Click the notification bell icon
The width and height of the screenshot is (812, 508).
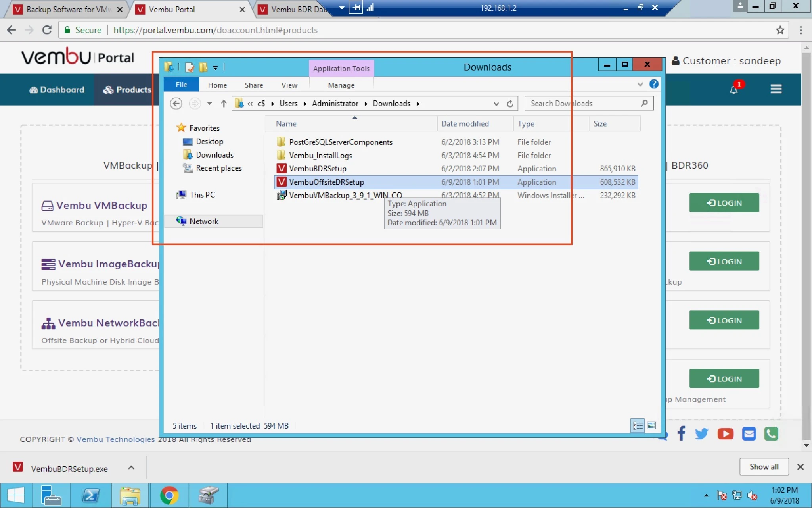[x=733, y=90]
